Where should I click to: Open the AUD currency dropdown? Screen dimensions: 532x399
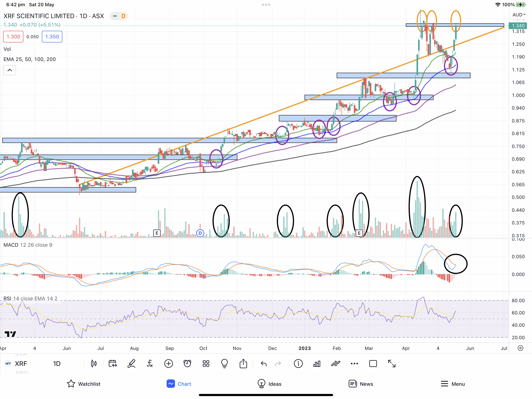[519, 15]
